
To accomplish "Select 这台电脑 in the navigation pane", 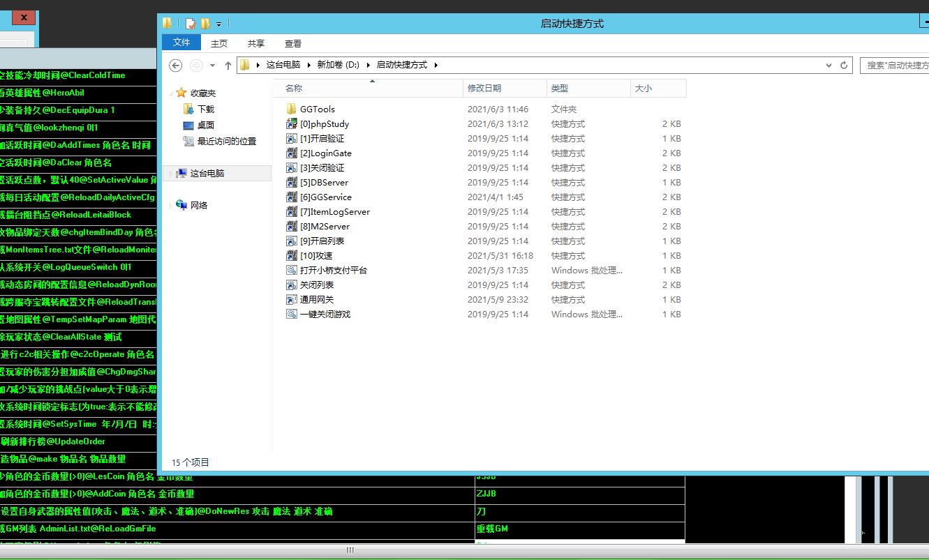I will coord(207,173).
